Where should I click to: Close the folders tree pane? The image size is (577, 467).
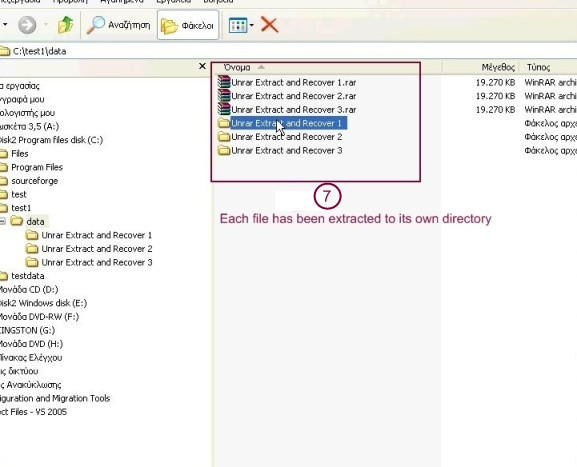coord(202,66)
